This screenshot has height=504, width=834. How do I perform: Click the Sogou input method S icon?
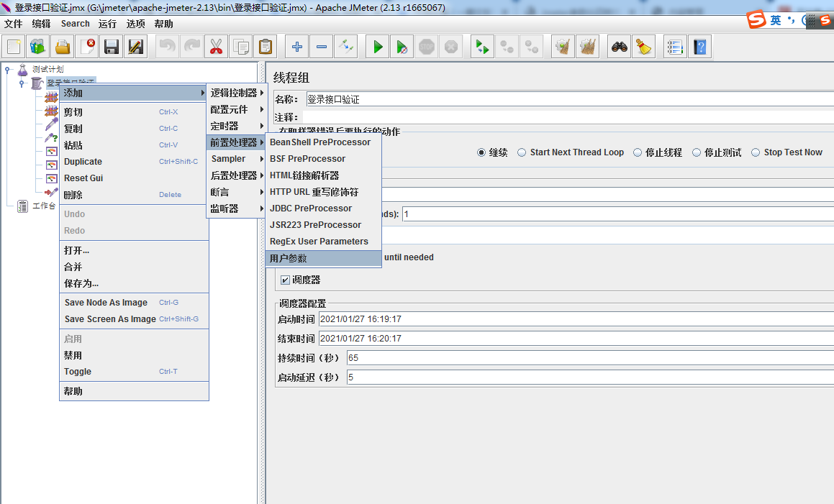click(x=756, y=19)
